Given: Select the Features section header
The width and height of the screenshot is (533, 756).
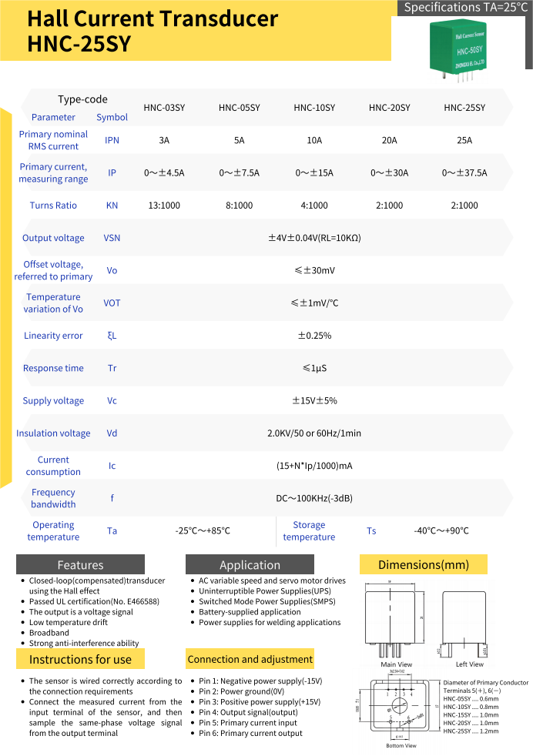Looking at the screenshot, I should click(80, 564).
